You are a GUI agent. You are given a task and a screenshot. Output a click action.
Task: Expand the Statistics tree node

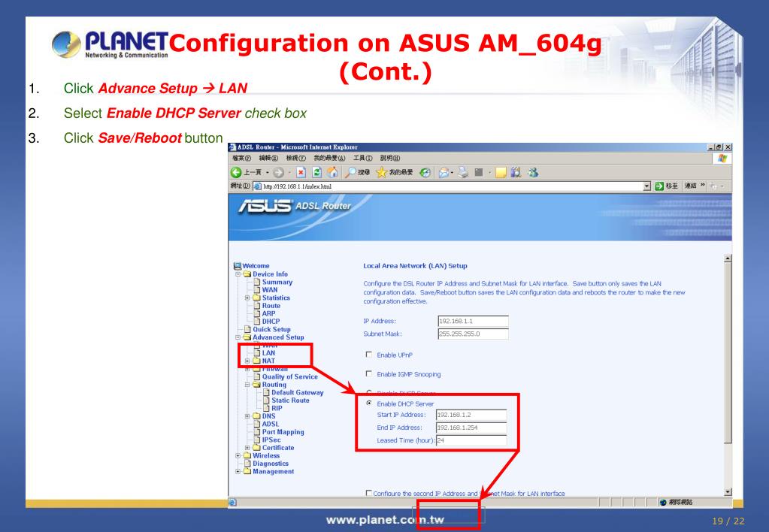(x=247, y=298)
